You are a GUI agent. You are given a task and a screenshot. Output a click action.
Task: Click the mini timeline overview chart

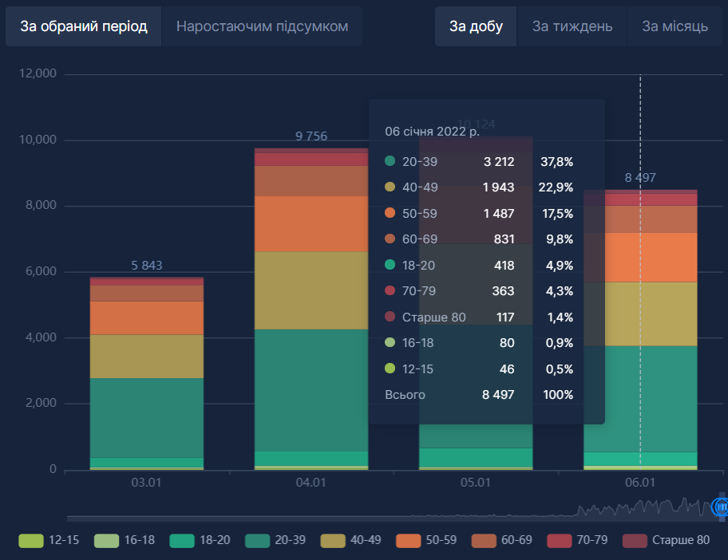tap(394, 507)
